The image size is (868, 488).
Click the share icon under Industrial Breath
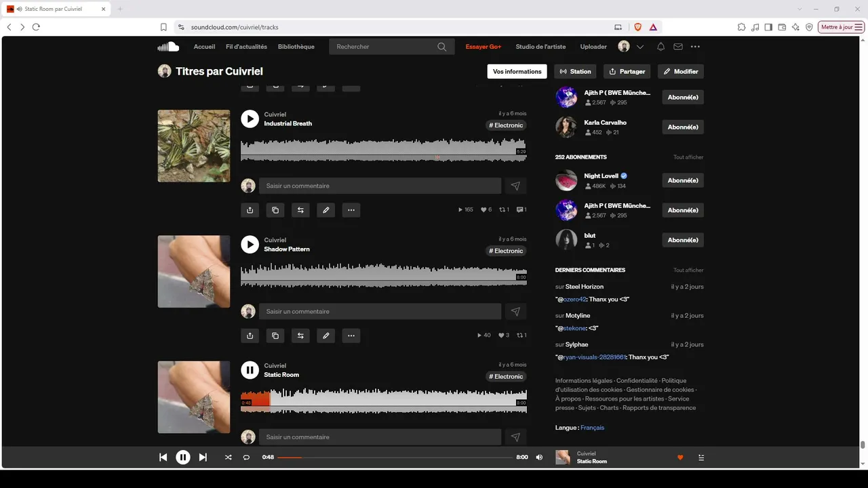pos(250,210)
